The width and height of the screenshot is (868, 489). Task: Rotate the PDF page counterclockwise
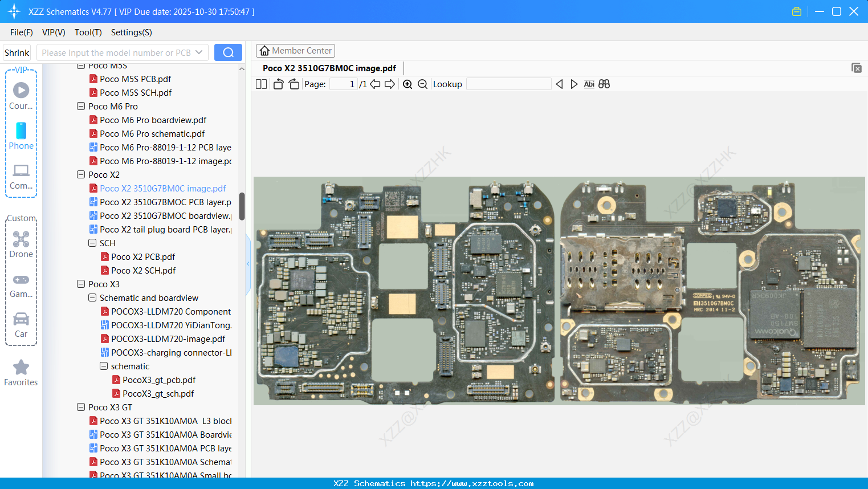pyautogui.click(x=278, y=84)
